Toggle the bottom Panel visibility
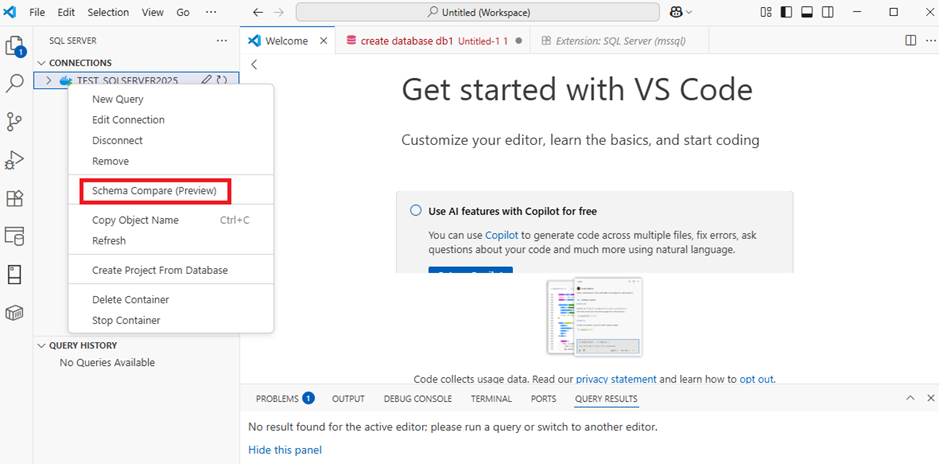Image resolution: width=939 pixels, height=464 pixels. coord(807,12)
